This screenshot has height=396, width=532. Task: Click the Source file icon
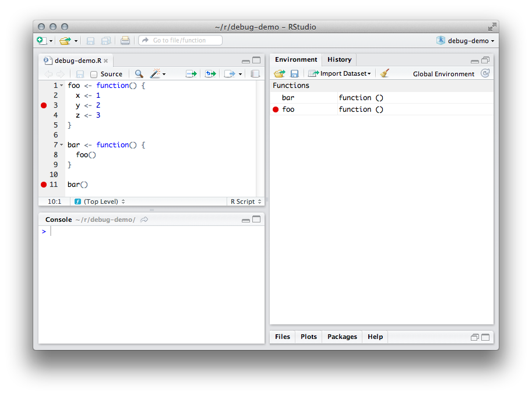[230, 73]
